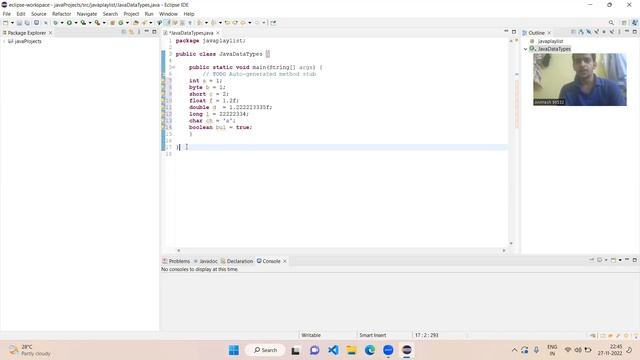
Task: Toggle Mark Occurrences in the toolbar
Action: (167, 23)
